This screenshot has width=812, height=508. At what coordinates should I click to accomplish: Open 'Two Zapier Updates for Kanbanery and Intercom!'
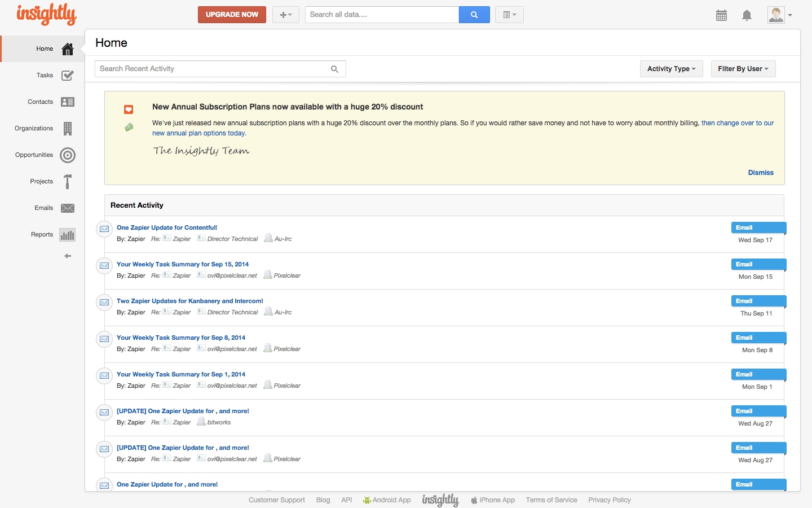[x=190, y=301]
